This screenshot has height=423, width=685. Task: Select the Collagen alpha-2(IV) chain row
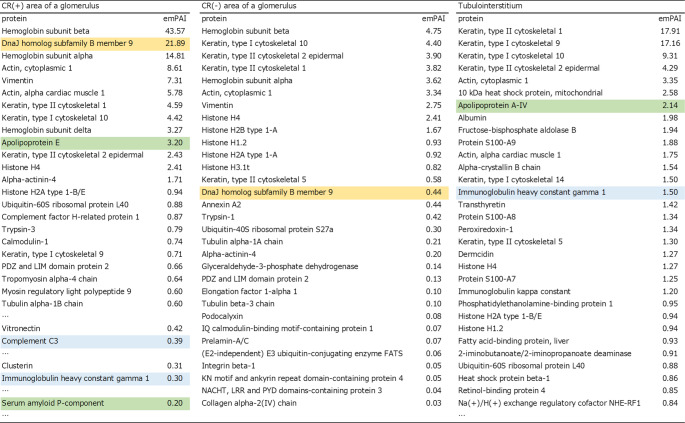pyautogui.click(x=324, y=403)
